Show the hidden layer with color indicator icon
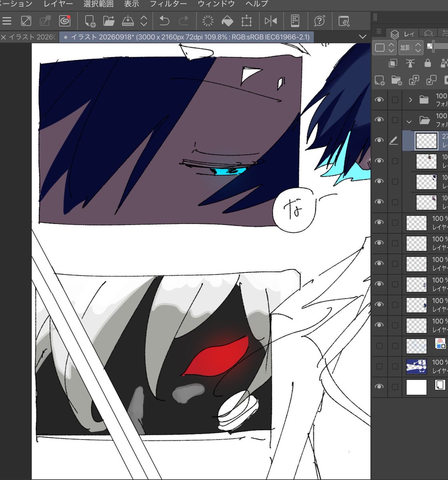 tap(379, 346)
